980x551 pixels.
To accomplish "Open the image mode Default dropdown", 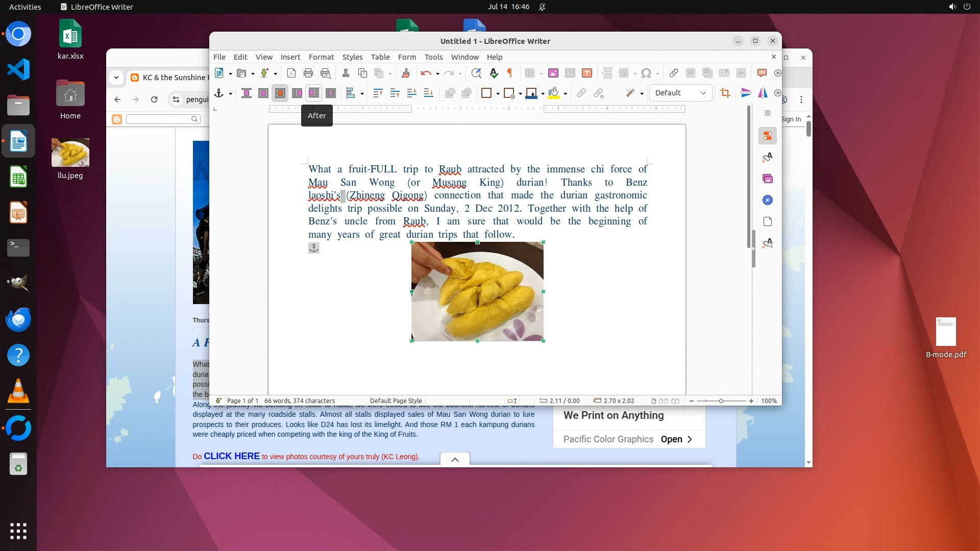I will [x=680, y=93].
